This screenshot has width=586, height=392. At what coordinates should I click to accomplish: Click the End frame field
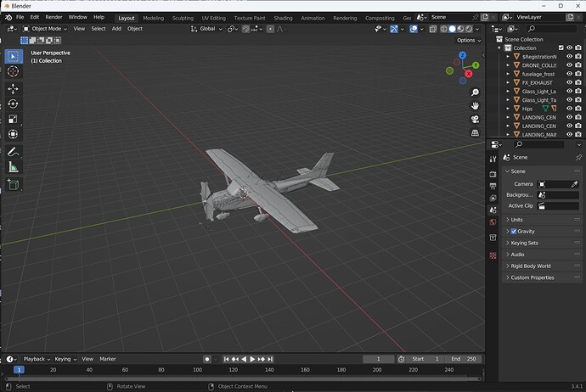(465, 359)
